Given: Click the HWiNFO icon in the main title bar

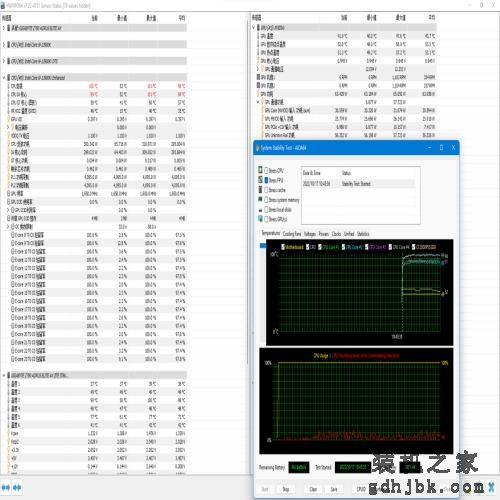Looking at the screenshot, I should pyautogui.click(x=3, y=6).
